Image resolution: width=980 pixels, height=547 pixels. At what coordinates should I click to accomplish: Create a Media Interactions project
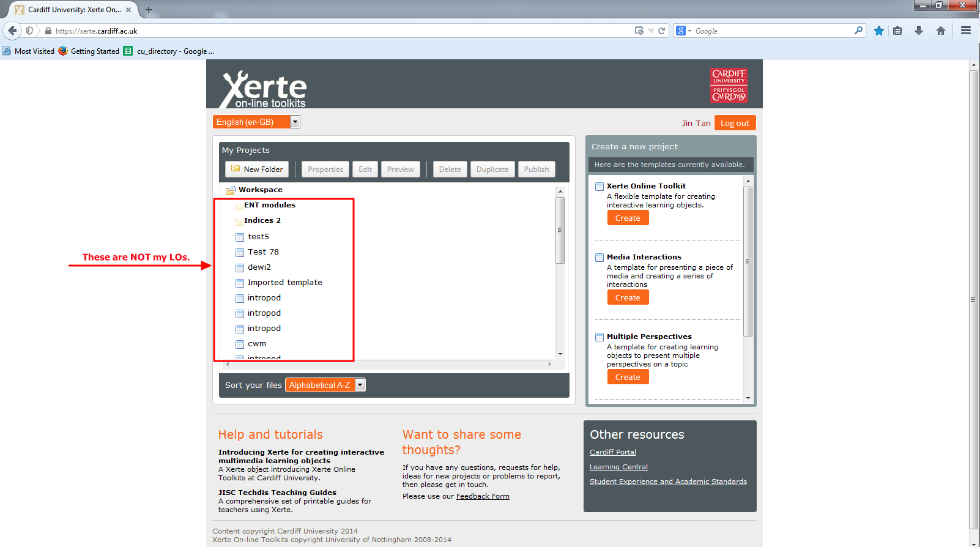628,297
